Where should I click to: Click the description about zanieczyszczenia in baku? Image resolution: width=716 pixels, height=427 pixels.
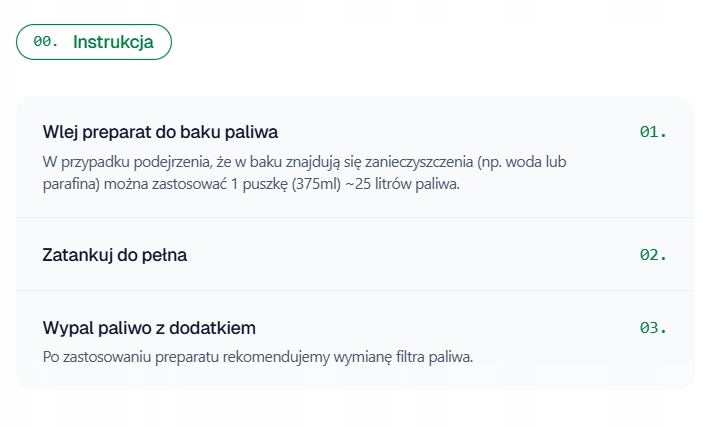[305, 173]
